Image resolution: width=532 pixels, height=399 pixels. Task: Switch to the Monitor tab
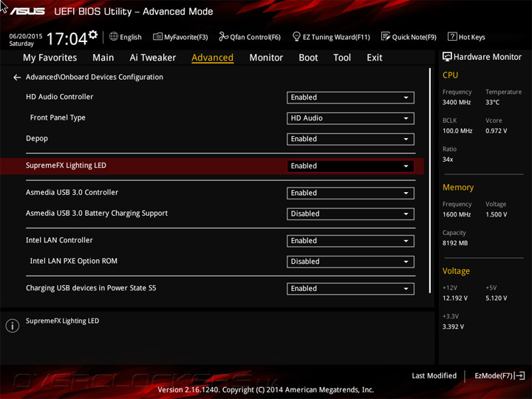(266, 58)
